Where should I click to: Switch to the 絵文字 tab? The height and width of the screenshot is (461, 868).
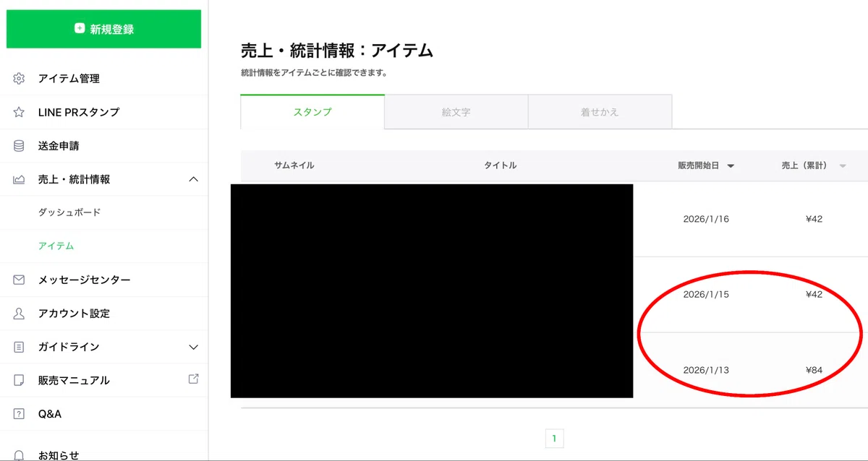point(456,112)
